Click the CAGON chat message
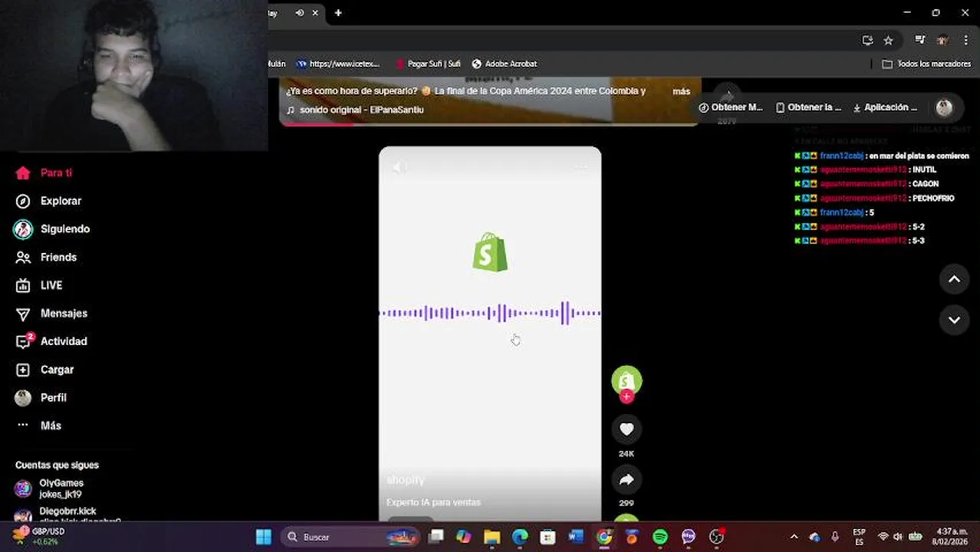980x552 pixels. (866, 184)
